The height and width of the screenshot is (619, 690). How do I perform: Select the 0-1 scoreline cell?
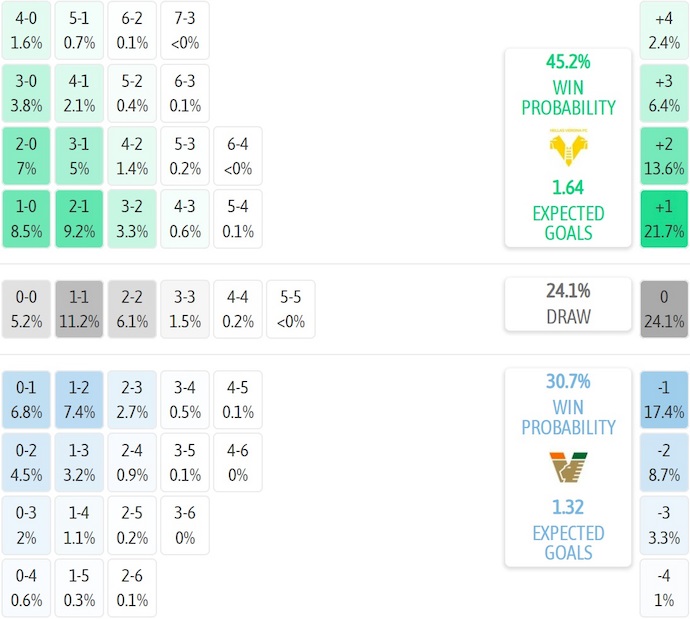click(26, 399)
